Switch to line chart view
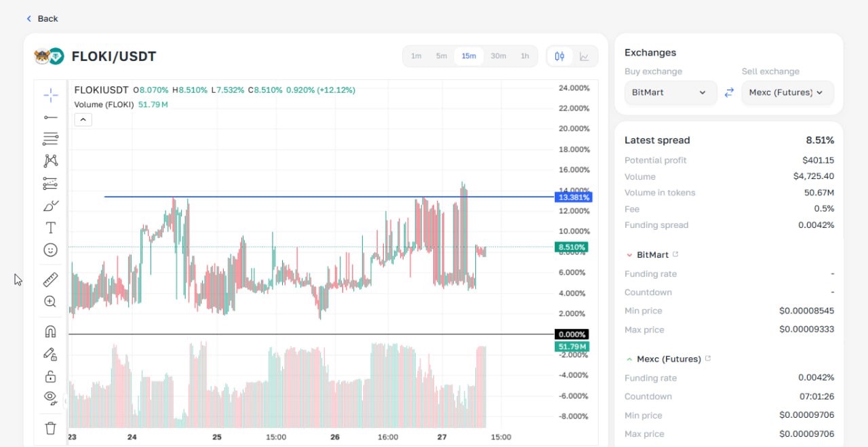The height and width of the screenshot is (447, 868). [585, 56]
